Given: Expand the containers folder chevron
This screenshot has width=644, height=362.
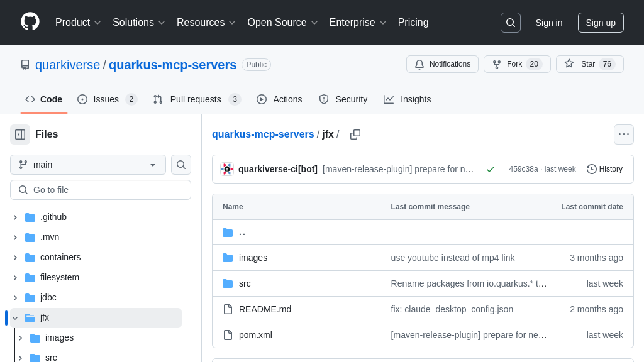Looking at the screenshot, I should [15, 257].
